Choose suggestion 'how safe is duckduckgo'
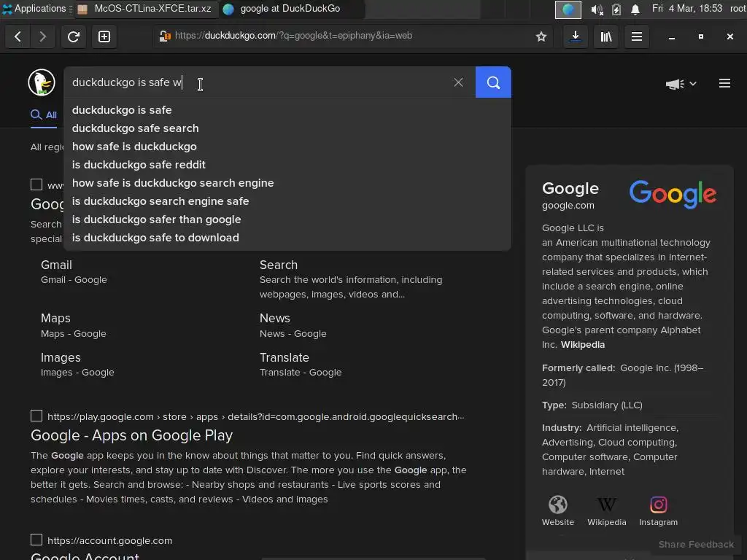This screenshot has height=560, width=747. 287,147
